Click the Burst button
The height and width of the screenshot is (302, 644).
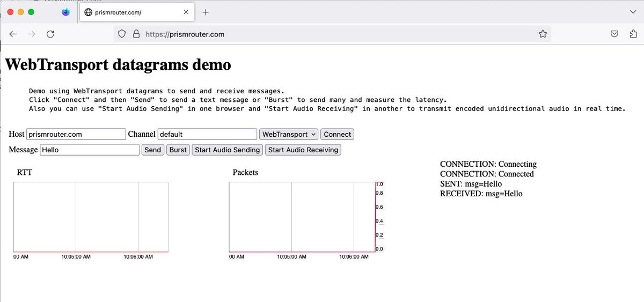pos(178,150)
